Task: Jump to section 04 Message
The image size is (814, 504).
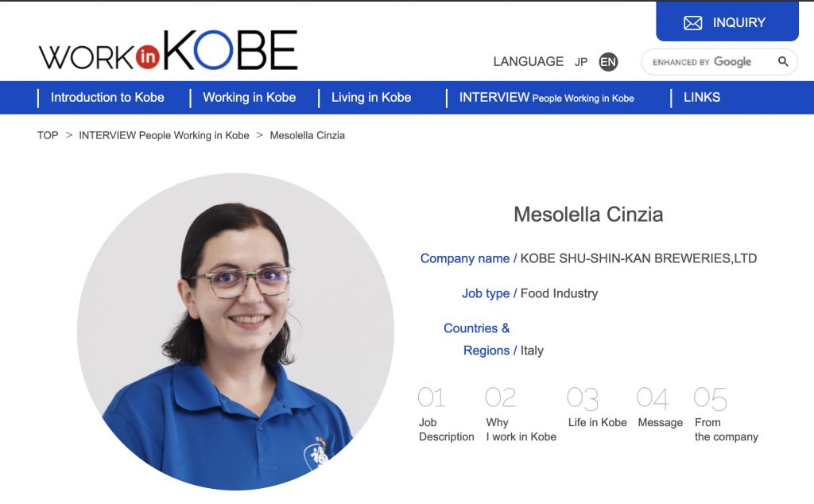Action: [660, 408]
